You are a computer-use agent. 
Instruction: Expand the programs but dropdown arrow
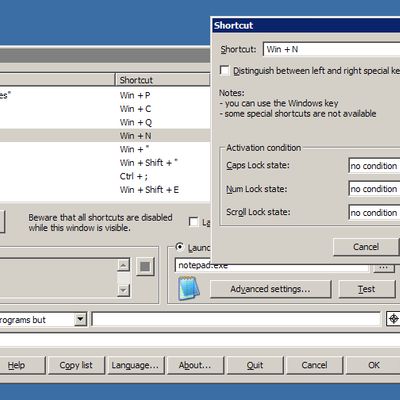click(80, 319)
